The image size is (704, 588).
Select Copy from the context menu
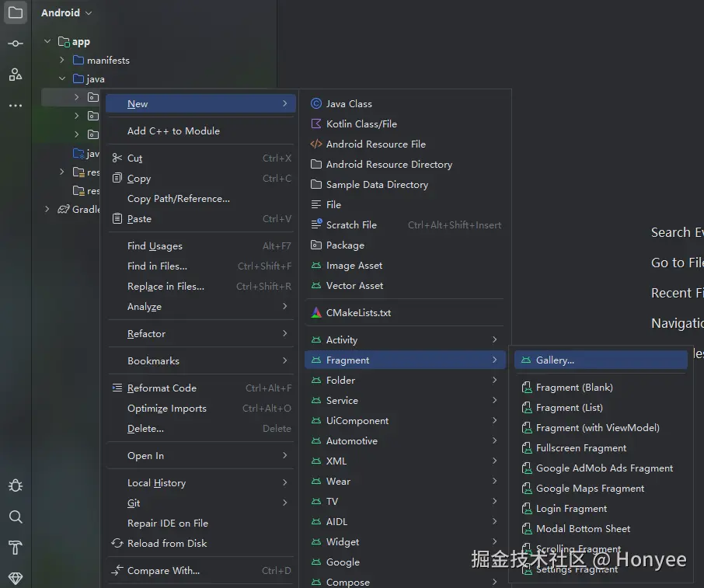pyautogui.click(x=200, y=178)
